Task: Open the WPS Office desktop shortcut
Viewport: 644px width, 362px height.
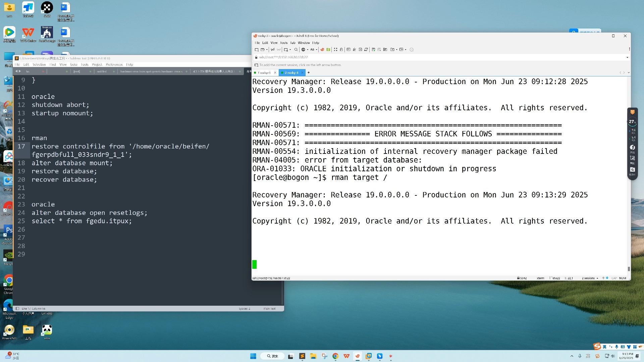Action: [28, 35]
